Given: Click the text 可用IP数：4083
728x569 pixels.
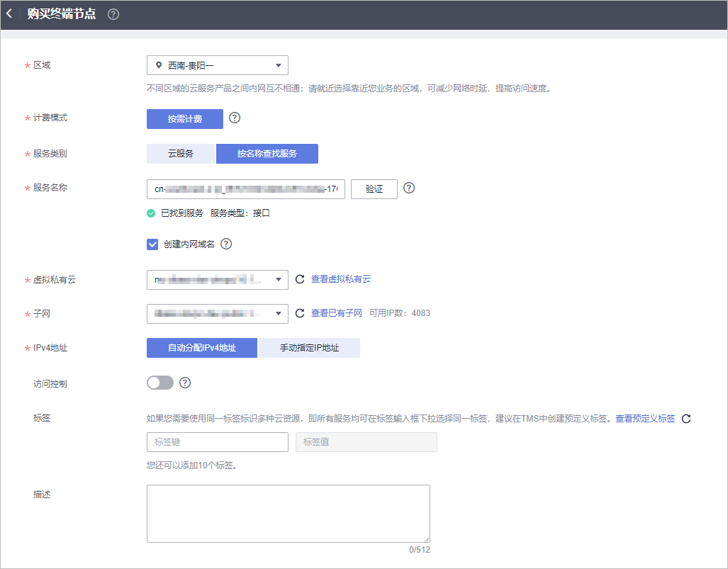Looking at the screenshot, I should [x=400, y=313].
